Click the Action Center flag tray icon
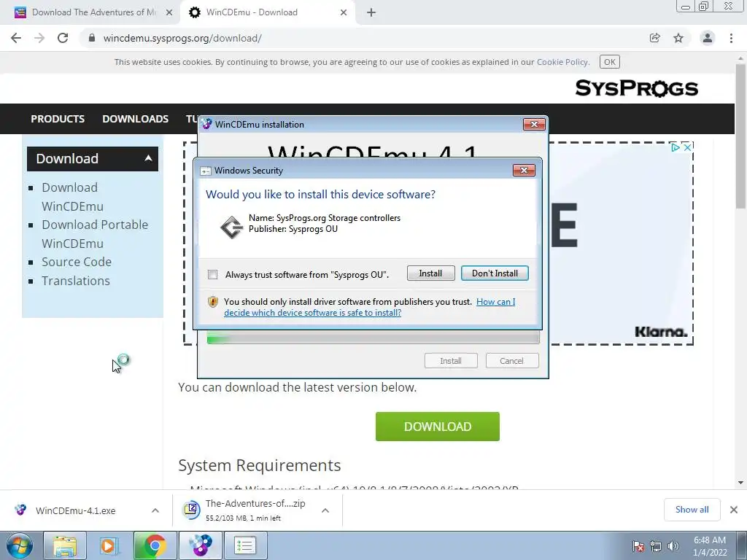 [x=638, y=546]
